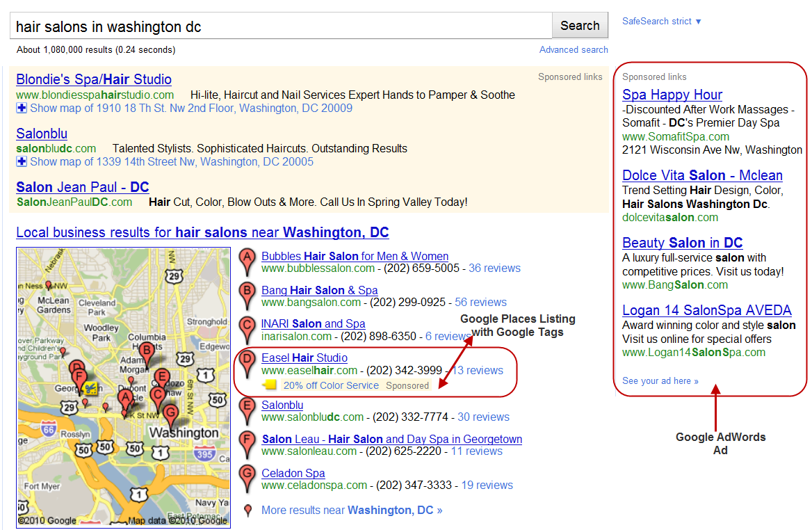This screenshot has height=530, width=812.
Task: Click pin B on the map near Columbia Heights
Action: pos(147,355)
